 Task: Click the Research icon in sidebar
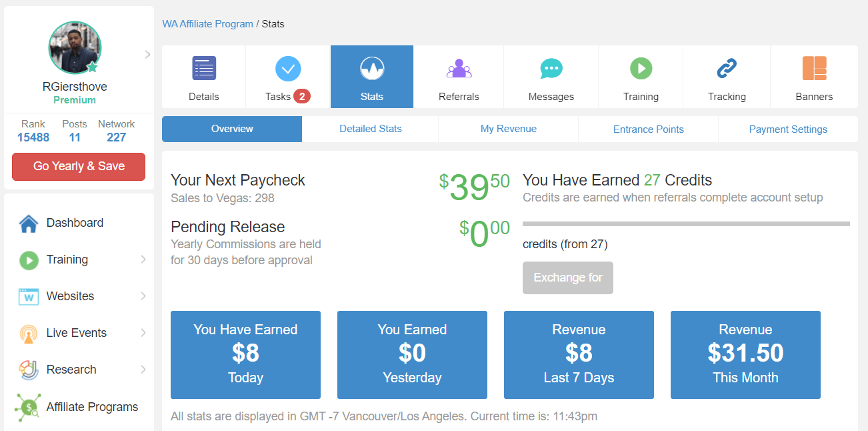click(29, 370)
